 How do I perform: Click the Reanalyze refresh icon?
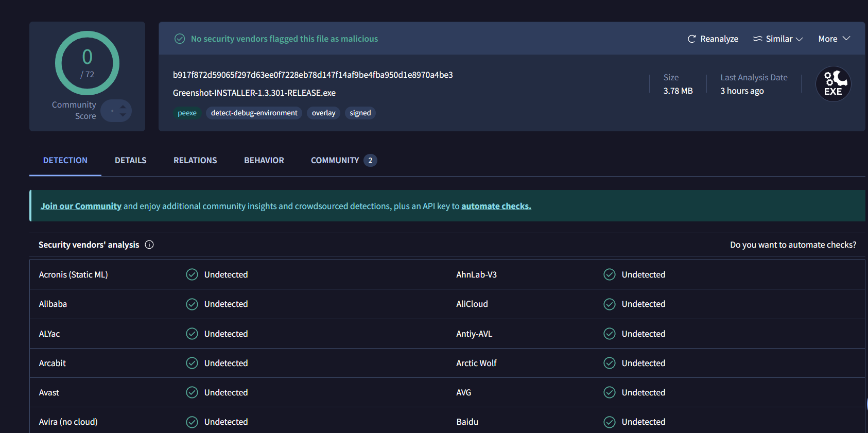click(691, 39)
